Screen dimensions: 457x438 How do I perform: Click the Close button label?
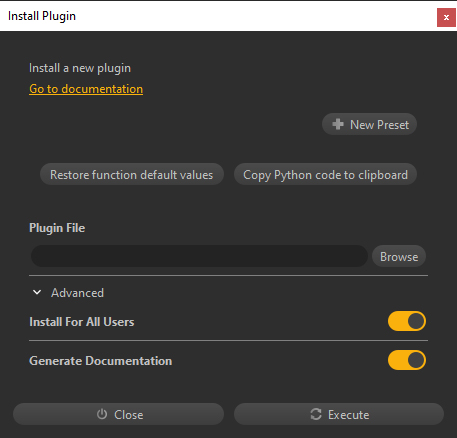click(x=129, y=415)
